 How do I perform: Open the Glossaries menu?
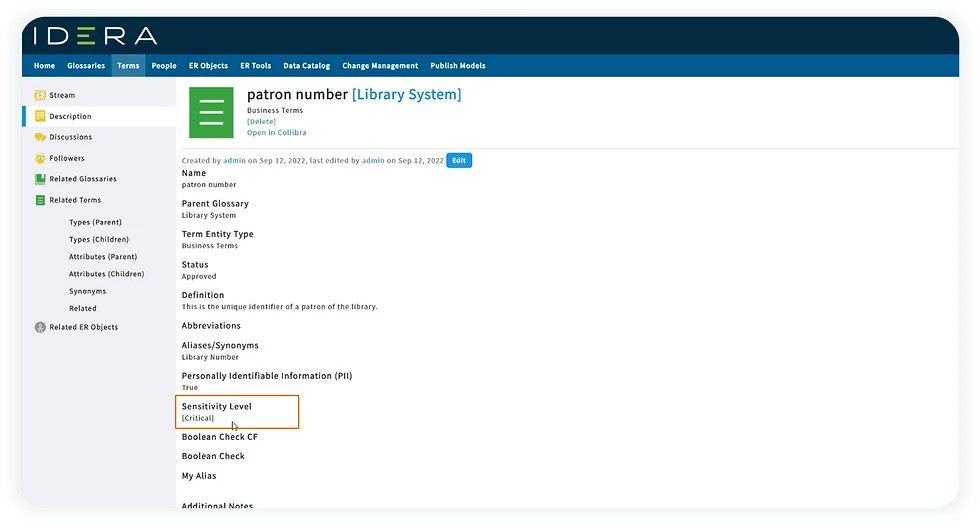pyautogui.click(x=86, y=66)
